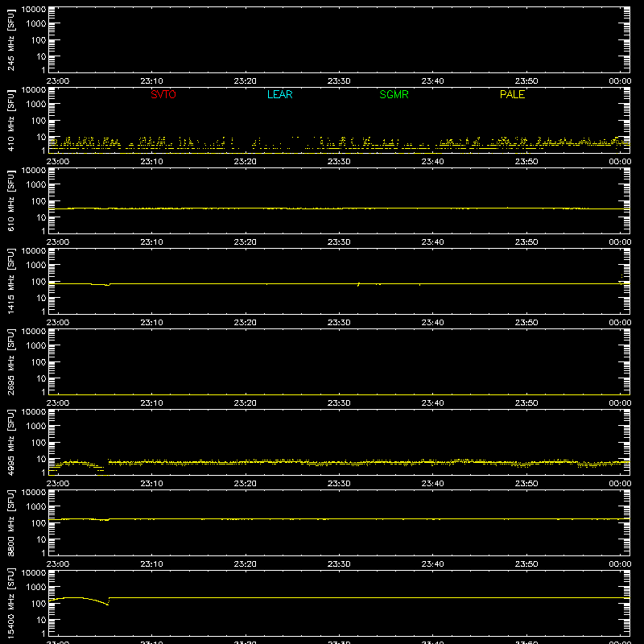644x644 pixels.
Task: Click the cyan LEAR station label
Action: tap(279, 94)
